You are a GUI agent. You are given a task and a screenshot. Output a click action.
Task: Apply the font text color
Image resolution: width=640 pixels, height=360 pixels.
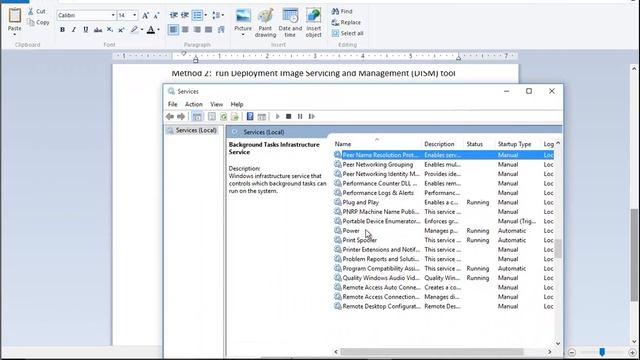[x=151, y=29]
